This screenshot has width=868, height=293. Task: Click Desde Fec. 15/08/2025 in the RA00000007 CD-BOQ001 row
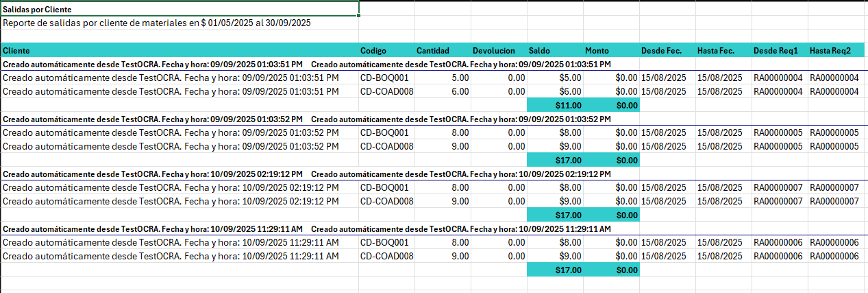pyautogui.click(x=667, y=187)
